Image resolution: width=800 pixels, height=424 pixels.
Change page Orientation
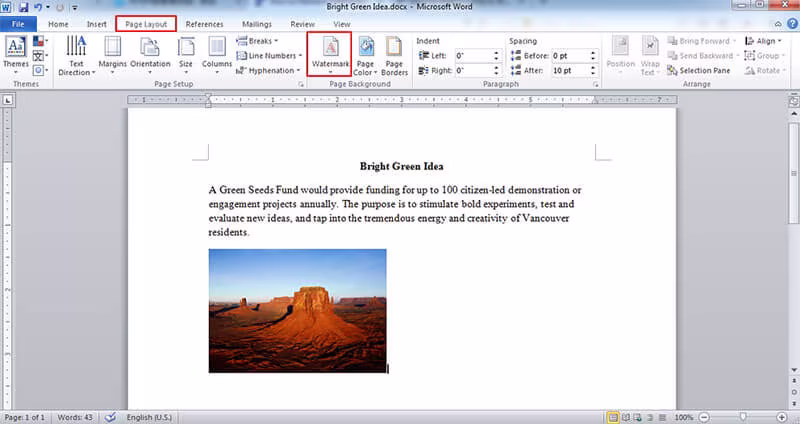150,56
